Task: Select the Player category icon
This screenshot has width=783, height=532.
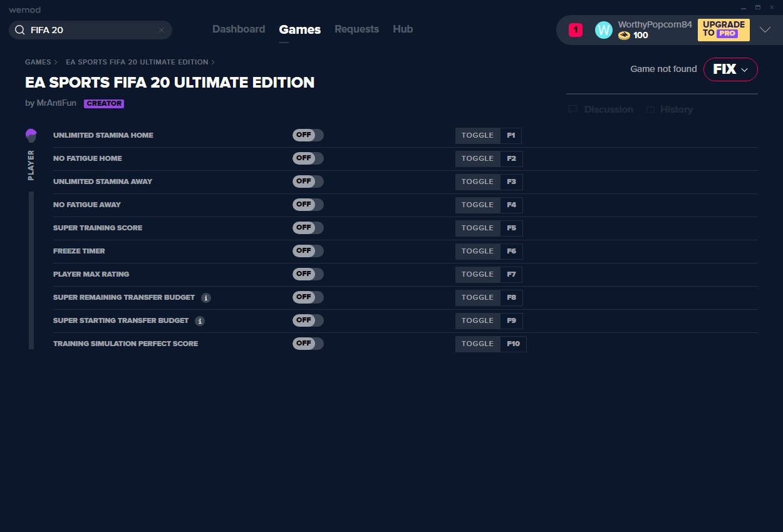Action: click(31, 136)
